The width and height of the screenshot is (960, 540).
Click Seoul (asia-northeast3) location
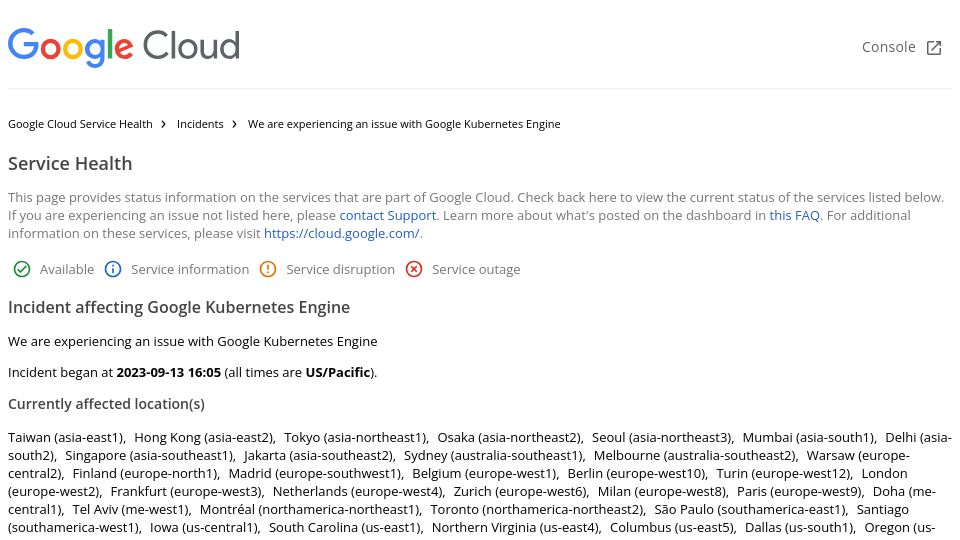(x=662, y=438)
